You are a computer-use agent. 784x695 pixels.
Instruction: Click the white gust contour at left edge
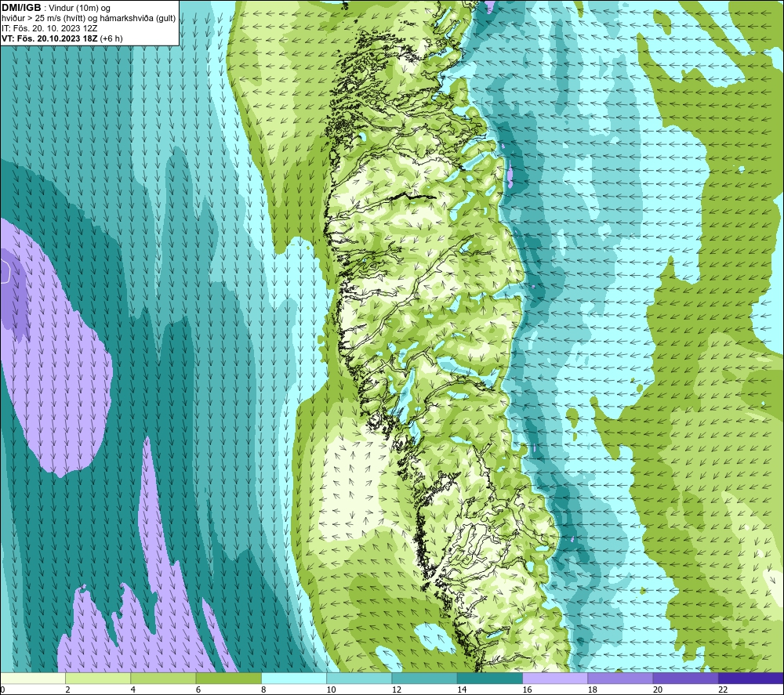point(5,271)
